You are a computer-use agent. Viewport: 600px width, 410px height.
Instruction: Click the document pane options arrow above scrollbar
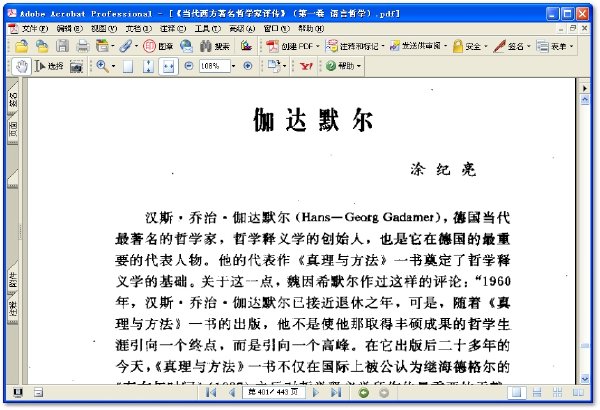click(x=585, y=88)
